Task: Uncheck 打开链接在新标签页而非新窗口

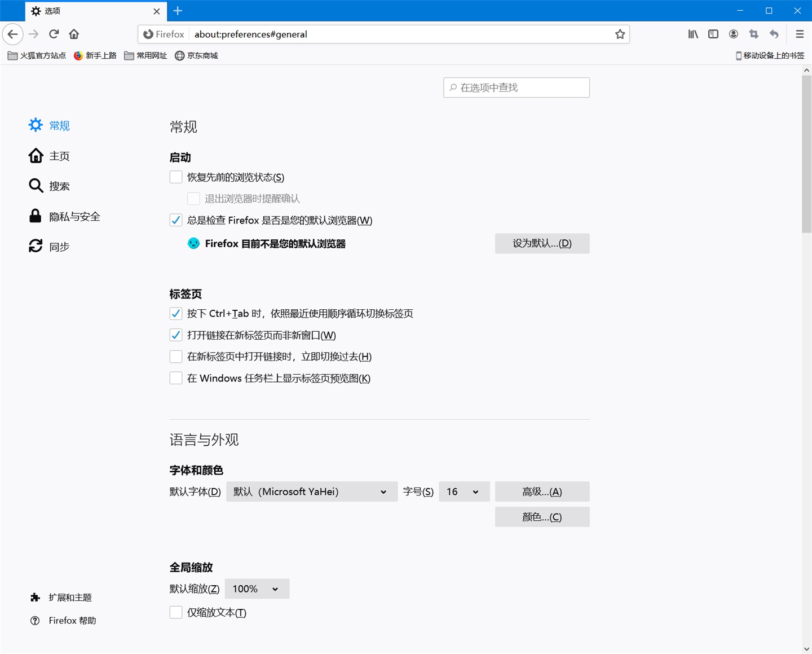Action: click(176, 335)
